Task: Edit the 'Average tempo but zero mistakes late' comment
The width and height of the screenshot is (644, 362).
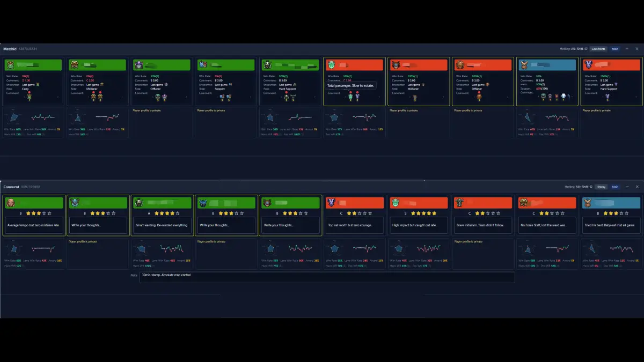Action: pos(33,225)
